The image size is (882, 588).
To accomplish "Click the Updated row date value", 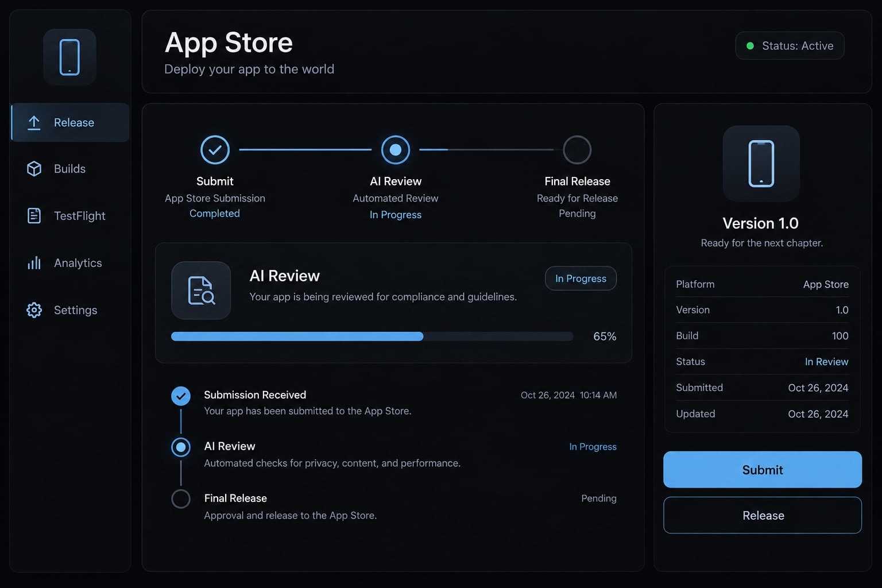I will (x=818, y=414).
